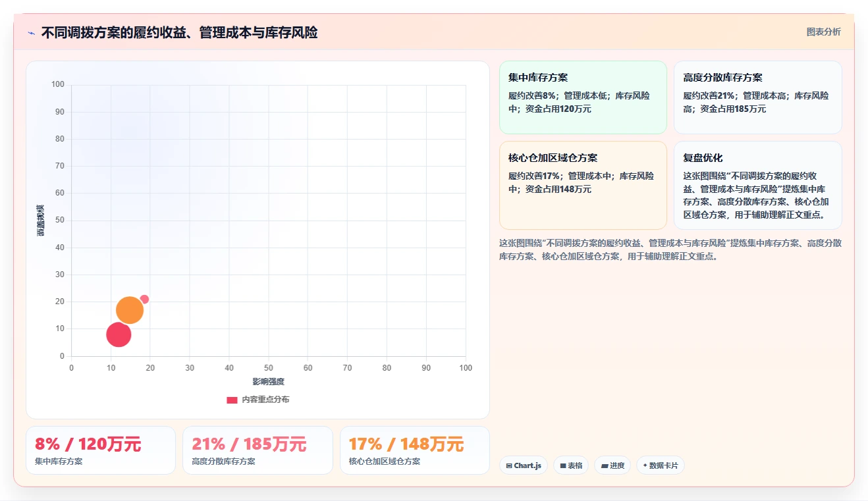The height and width of the screenshot is (501, 868).
Task: Click the y-axis tick label 100
Action: [x=58, y=84]
